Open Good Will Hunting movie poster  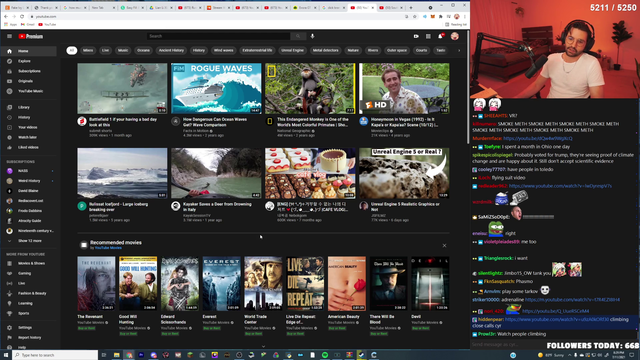pyautogui.click(x=138, y=284)
